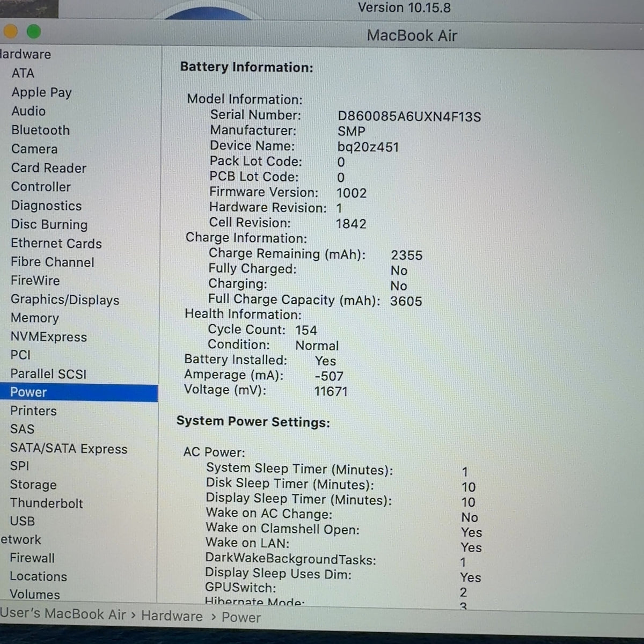Select Volumes under Network
Viewport: 644px width, 644px height.
35,594
